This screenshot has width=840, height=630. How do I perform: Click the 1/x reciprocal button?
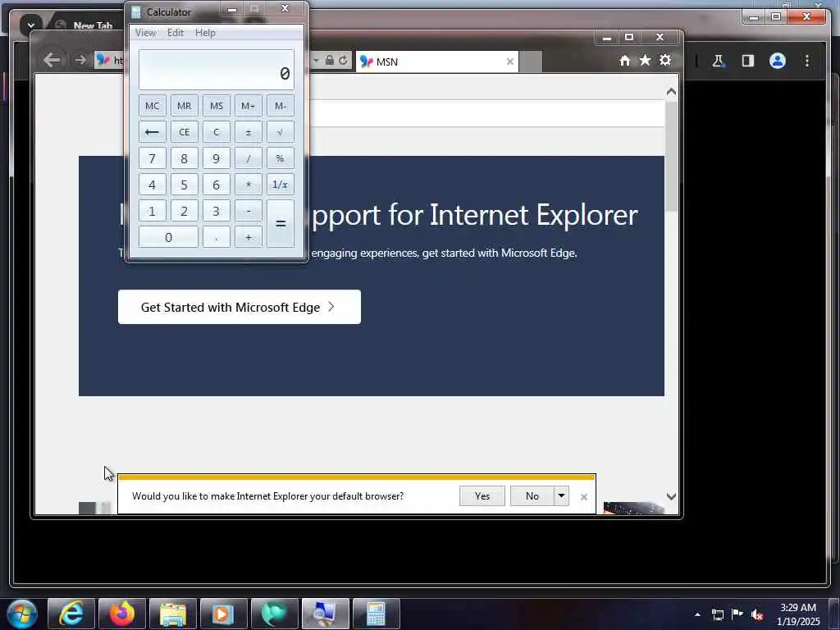click(x=281, y=185)
